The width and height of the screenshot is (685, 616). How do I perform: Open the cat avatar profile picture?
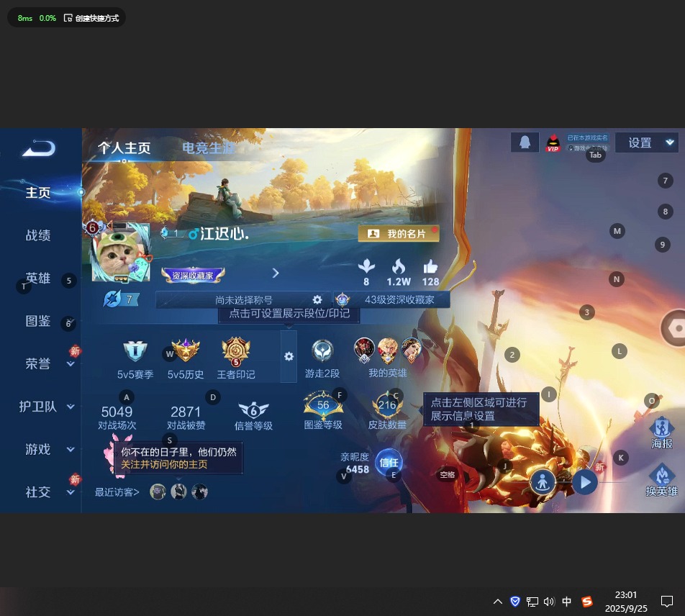click(121, 253)
